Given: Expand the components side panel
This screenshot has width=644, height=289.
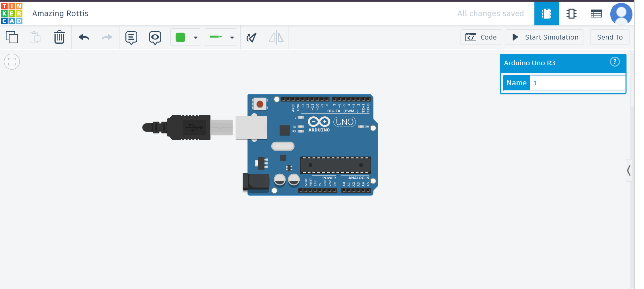Looking at the screenshot, I should (629, 170).
